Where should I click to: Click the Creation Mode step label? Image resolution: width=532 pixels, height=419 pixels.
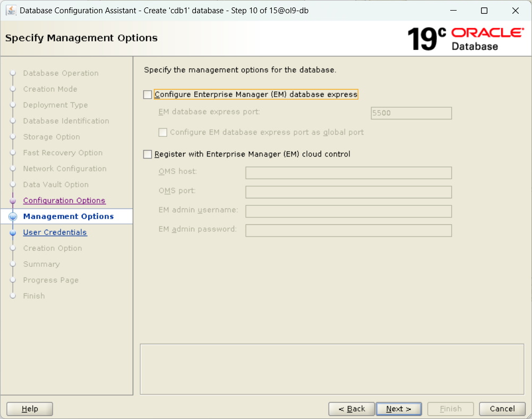click(50, 89)
